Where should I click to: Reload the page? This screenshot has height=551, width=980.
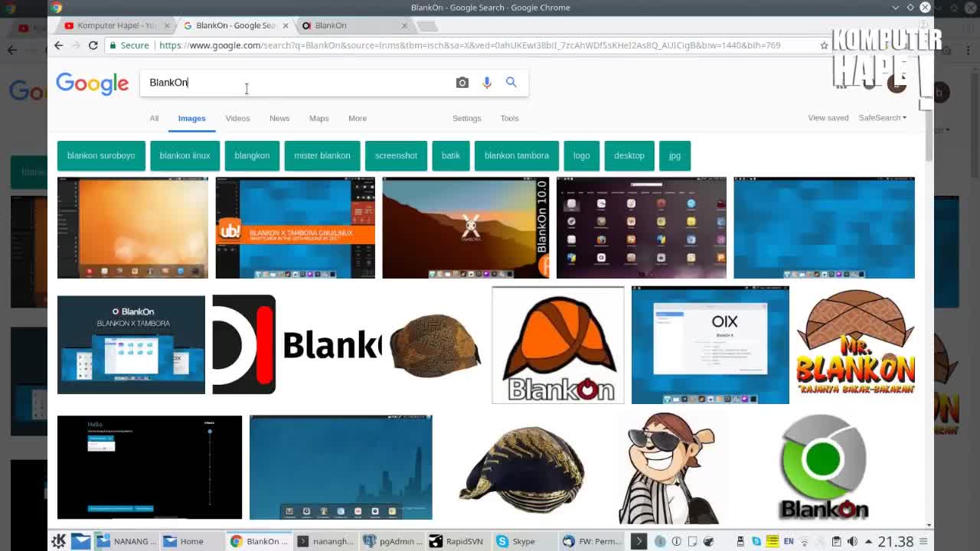tap(93, 45)
